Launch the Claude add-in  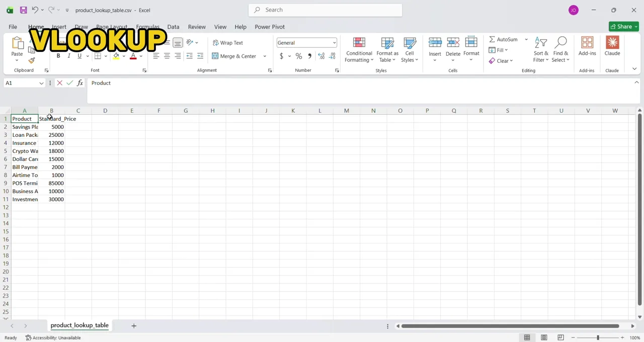click(612, 46)
